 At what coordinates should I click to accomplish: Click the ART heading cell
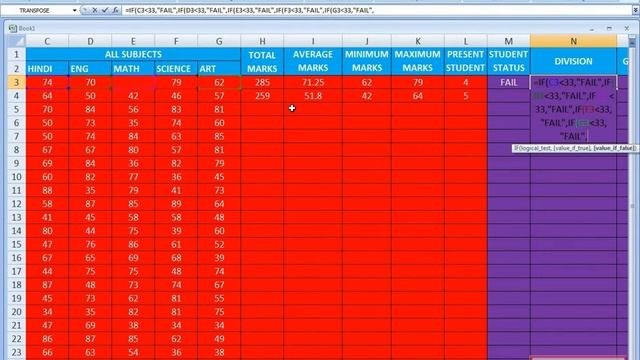pyautogui.click(x=219, y=69)
